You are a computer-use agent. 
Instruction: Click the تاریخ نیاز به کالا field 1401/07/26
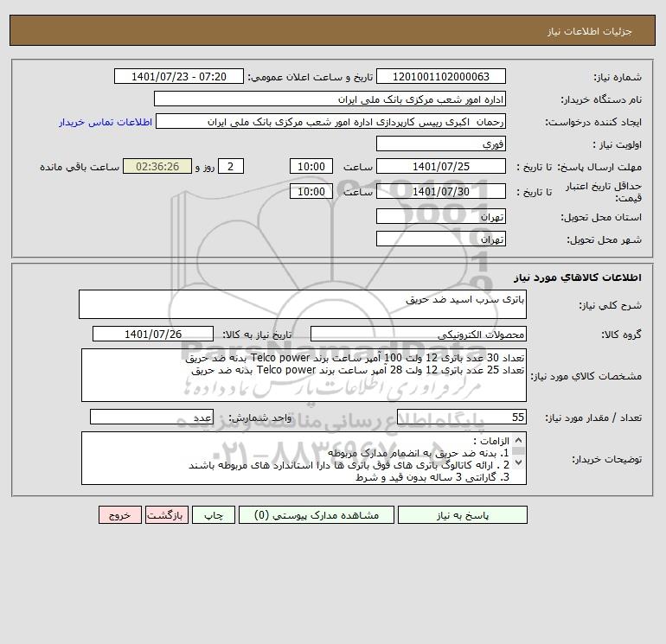(x=153, y=334)
